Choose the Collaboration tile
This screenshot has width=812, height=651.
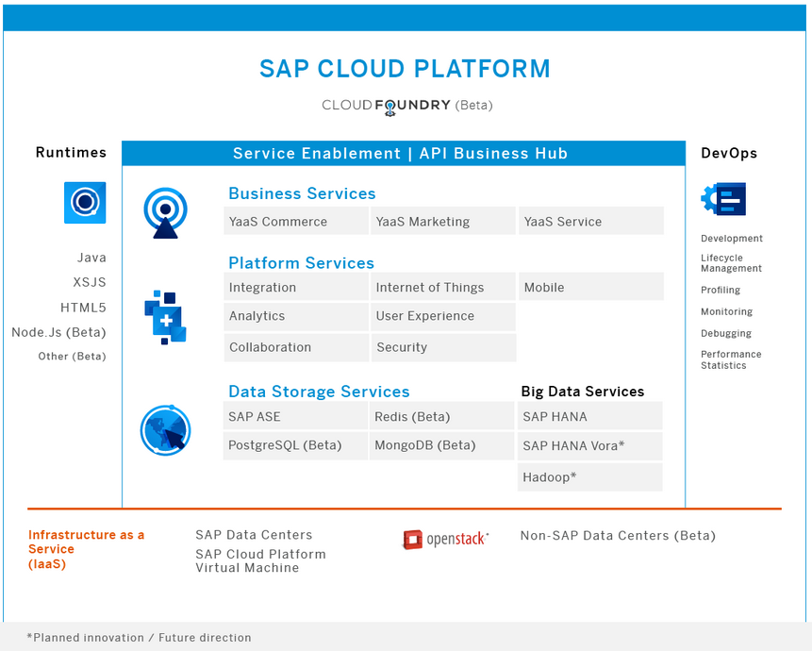296,347
